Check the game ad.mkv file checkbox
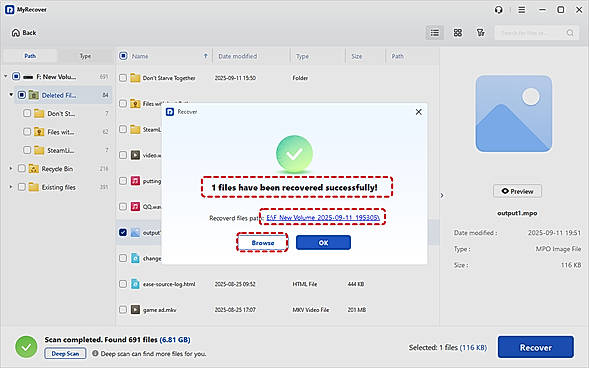Screen dimensions: 589x368 click(x=123, y=309)
